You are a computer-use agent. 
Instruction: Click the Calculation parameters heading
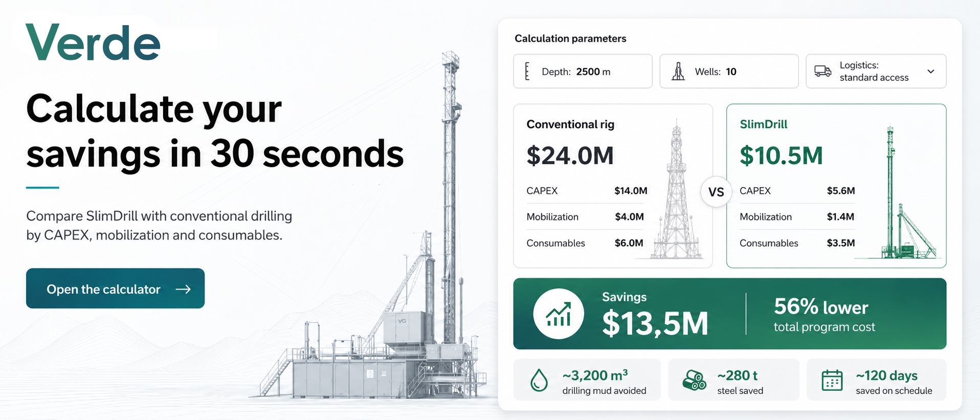[570, 38]
